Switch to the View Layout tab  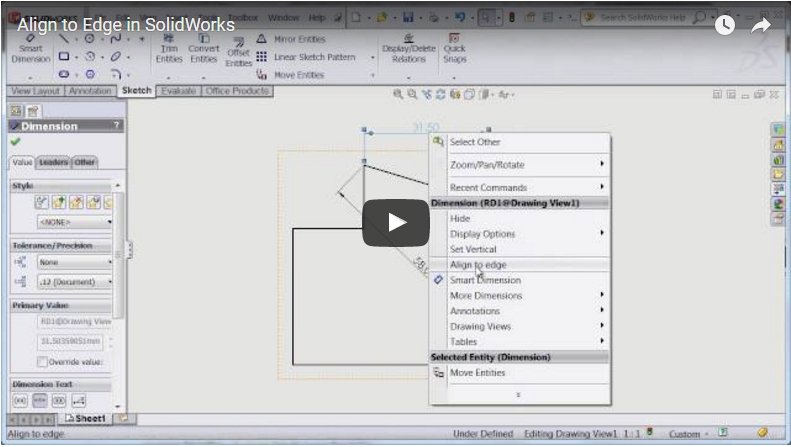pos(35,91)
